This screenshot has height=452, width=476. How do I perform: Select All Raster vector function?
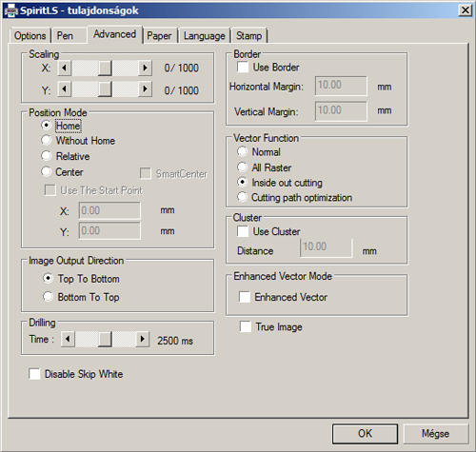click(x=265, y=167)
